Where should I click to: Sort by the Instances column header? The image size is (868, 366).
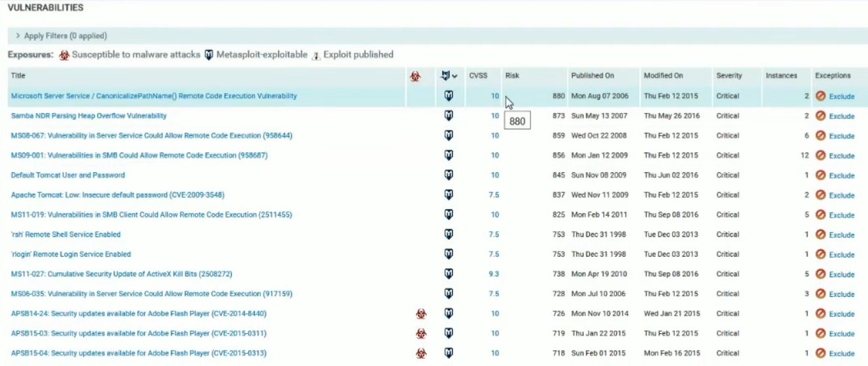click(x=781, y=76)
